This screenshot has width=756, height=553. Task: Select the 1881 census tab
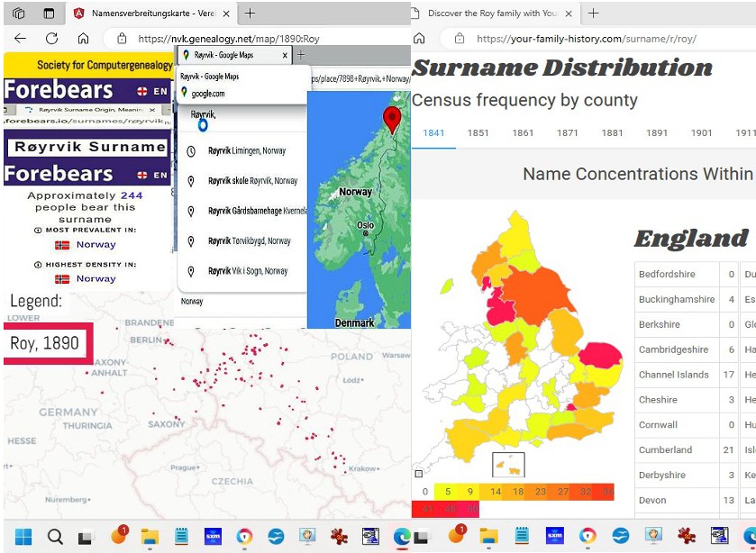612,133
